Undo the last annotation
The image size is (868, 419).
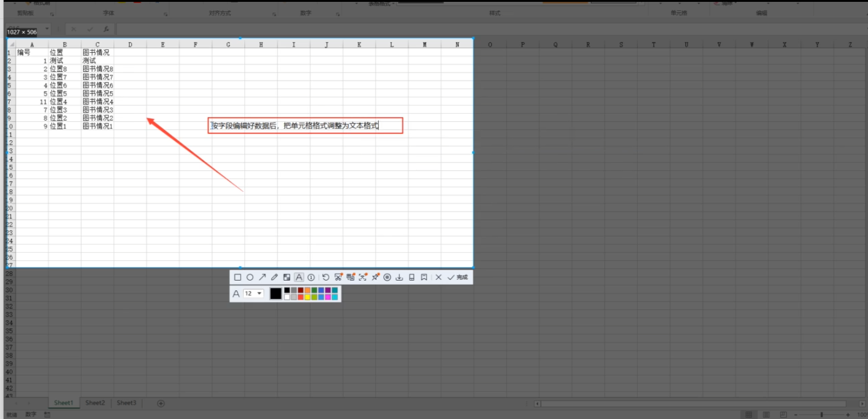pos(326,277)
